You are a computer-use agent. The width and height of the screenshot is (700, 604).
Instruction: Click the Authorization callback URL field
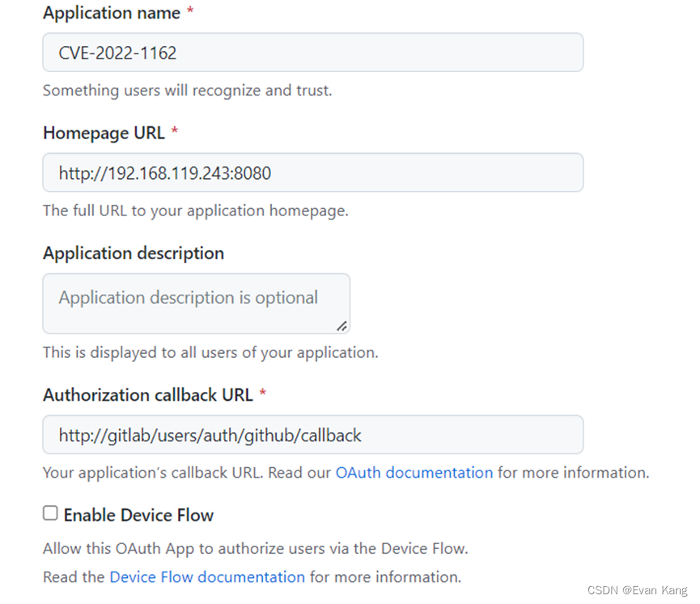click(x=312, y=435)
